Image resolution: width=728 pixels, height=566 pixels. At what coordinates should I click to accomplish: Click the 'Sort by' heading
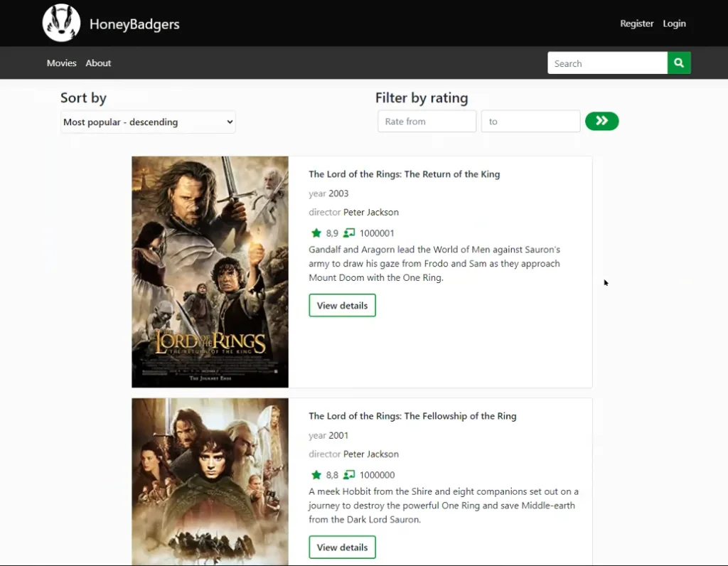point(84,98)
